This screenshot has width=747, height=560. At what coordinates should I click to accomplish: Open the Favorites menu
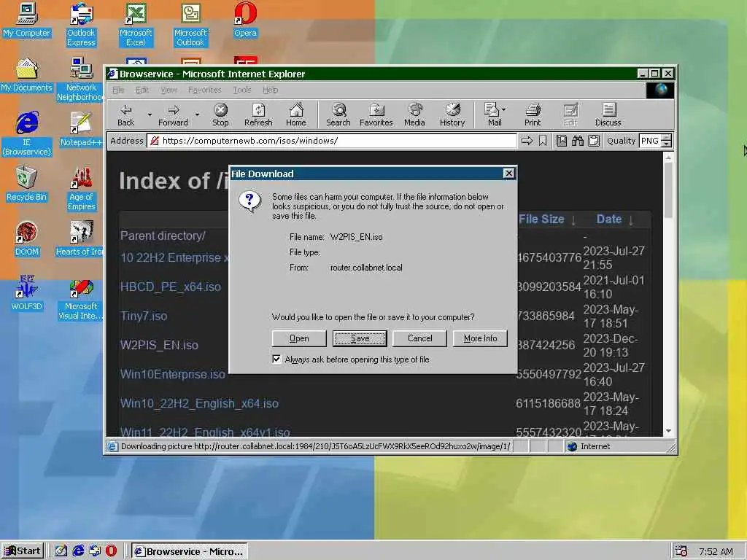204,90
